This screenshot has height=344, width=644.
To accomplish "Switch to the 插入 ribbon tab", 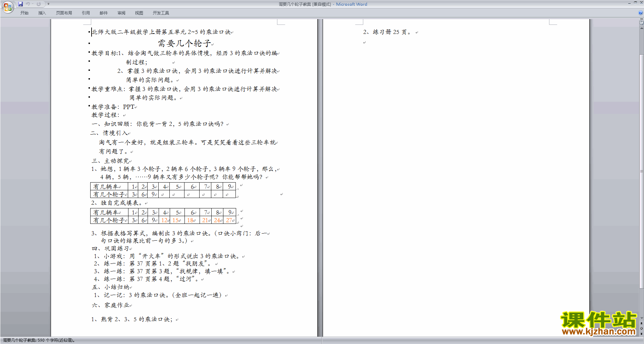I will (x=42, y=13).
